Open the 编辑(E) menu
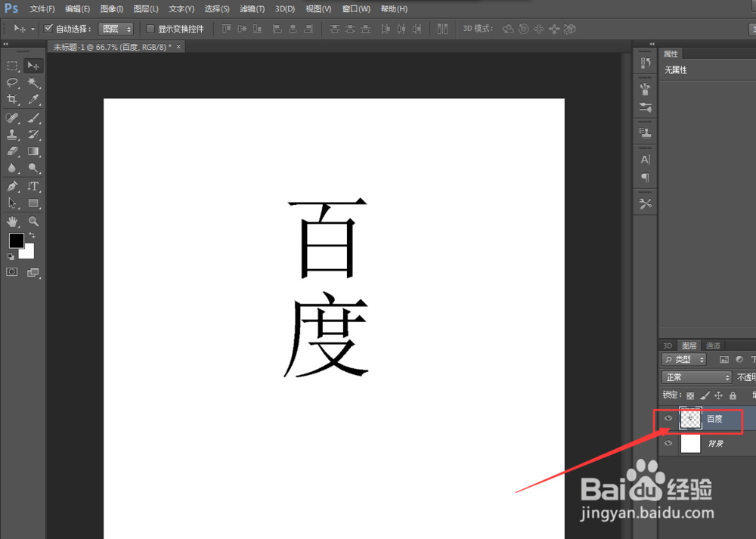This screenshot has height=539, width=756. tap(78, 8)
